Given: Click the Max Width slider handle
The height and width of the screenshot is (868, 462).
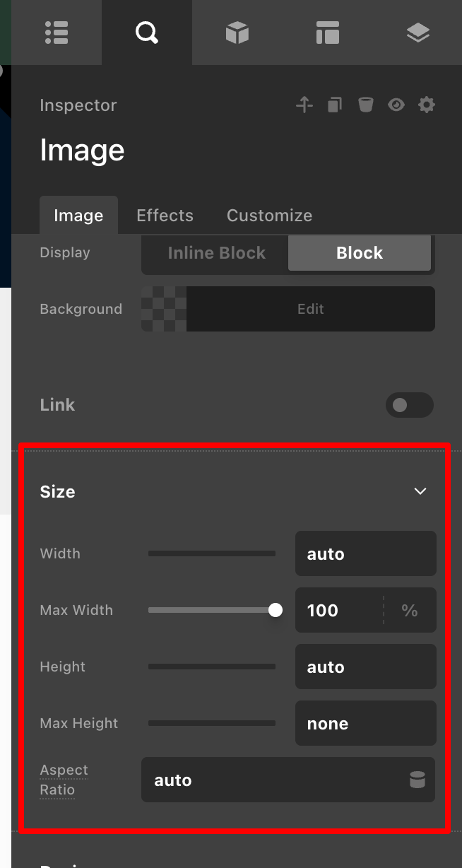Looking at the screenshot, I should coord(276,610).
